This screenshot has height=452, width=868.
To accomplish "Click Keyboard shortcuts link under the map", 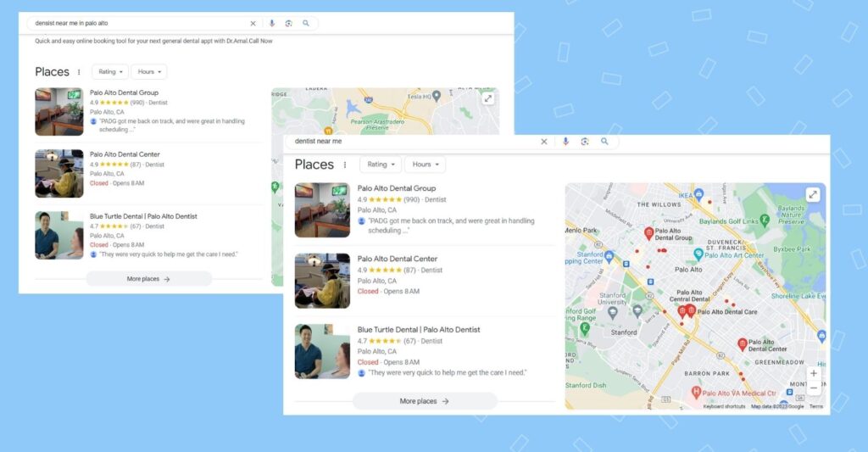I will 724,406.
